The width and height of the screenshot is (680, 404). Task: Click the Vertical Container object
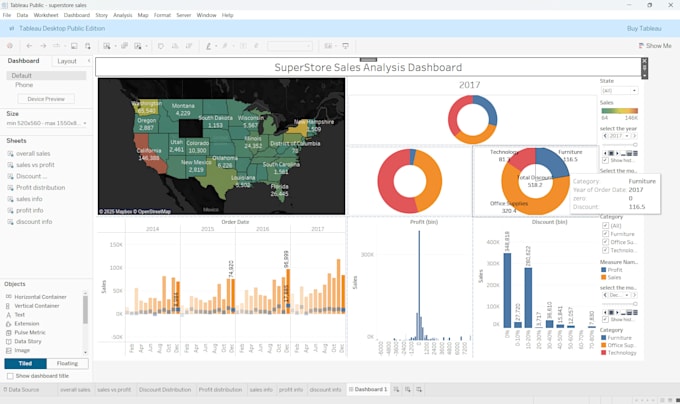click(33, 306)
